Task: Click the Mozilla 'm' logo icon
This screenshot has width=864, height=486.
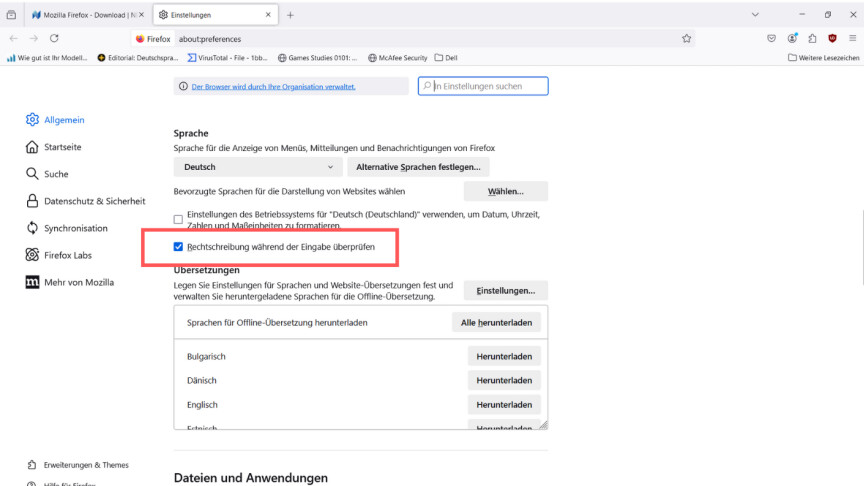Action: tap(33, 282)
